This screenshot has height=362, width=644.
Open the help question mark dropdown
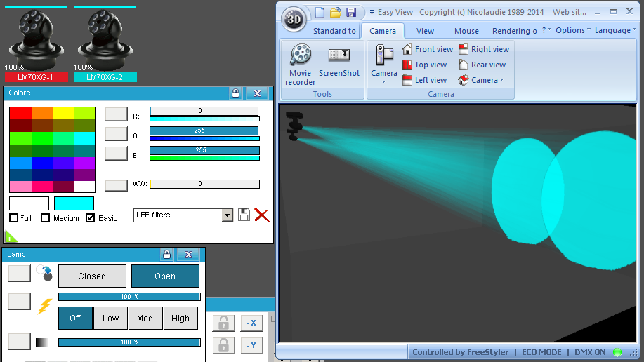coord(546,30)
